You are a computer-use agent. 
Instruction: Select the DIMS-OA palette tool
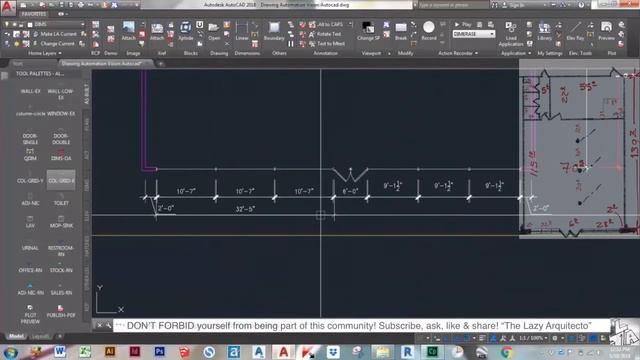click(61, 155)
